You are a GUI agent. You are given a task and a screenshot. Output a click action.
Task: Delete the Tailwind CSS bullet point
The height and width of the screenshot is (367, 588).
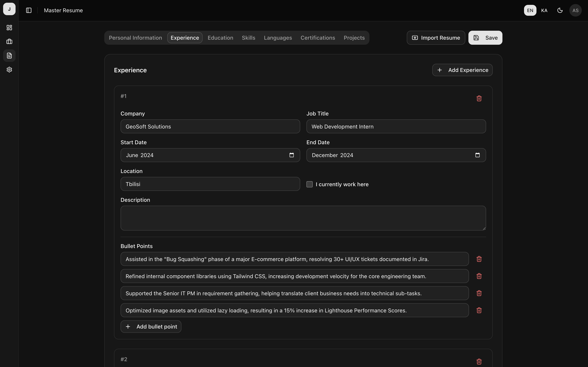coord(479,276)
